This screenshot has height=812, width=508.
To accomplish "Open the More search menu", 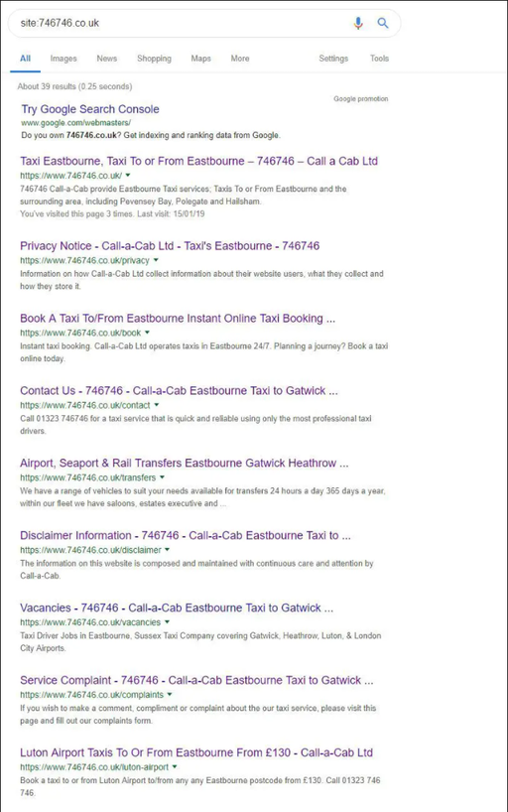I will 240,59.
